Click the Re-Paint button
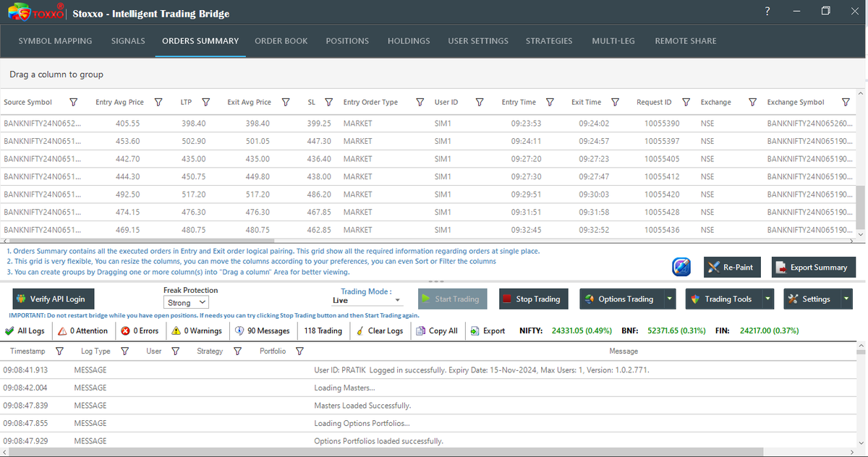The height and width of the screenshot is (457, 868). coord(732,267)
